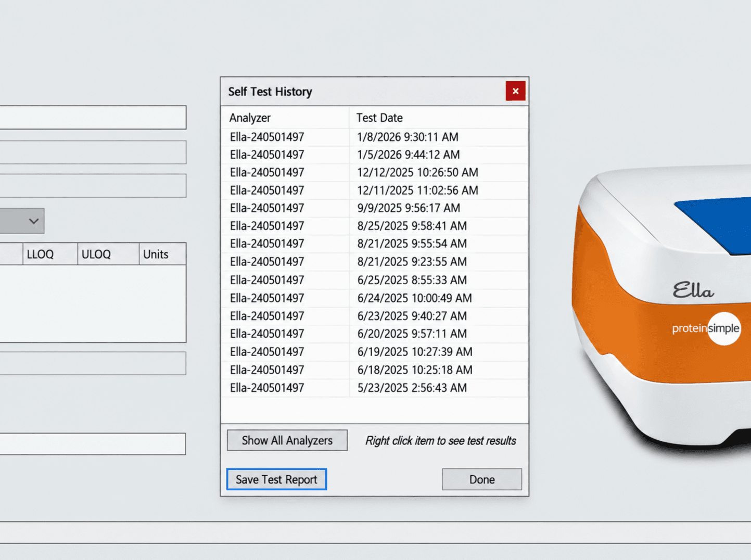The height and width of the screenshot is (560, 751).
Task: Sort by the Test Date column header
Action: (x=438, y=118)
